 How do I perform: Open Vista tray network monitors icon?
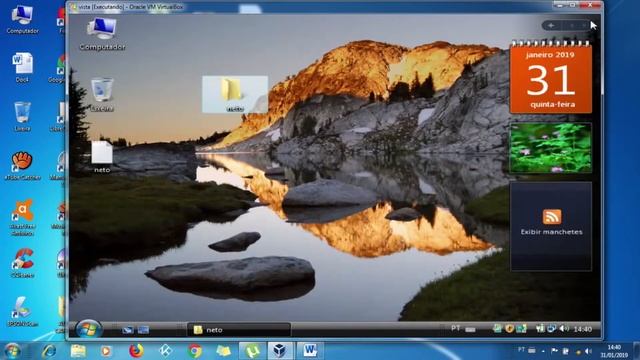[x=551, y=329]
